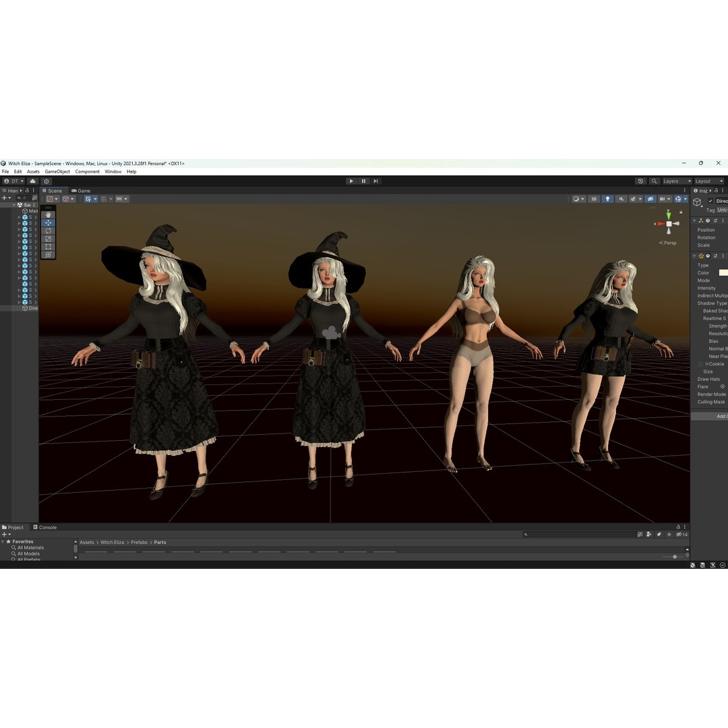Click the Project panel search field
This screenshot has width=728, height=728.
578,535
